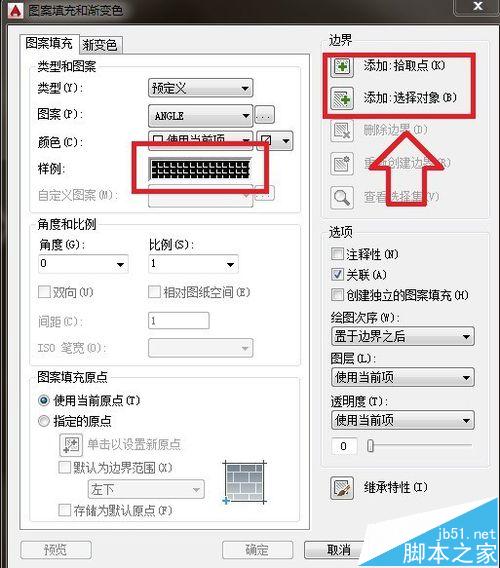Enable the Annotative (注释性) checkbox

click(337, 254)
